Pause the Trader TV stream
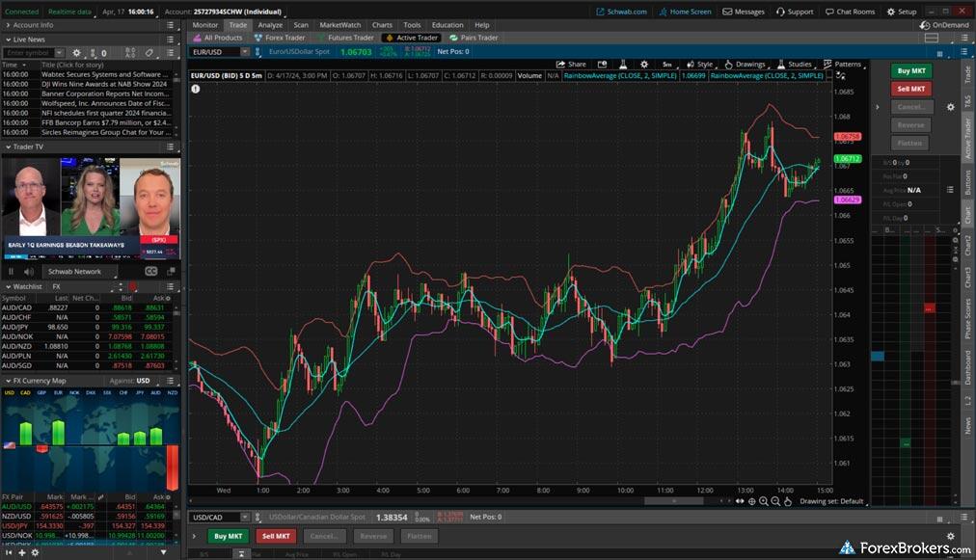 point(11,271)
